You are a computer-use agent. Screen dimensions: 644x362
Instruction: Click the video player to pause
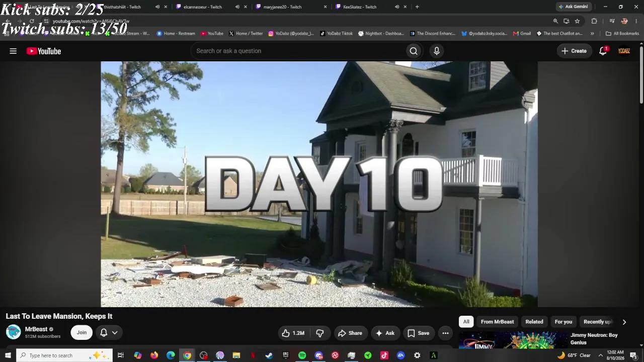point(319,184)
